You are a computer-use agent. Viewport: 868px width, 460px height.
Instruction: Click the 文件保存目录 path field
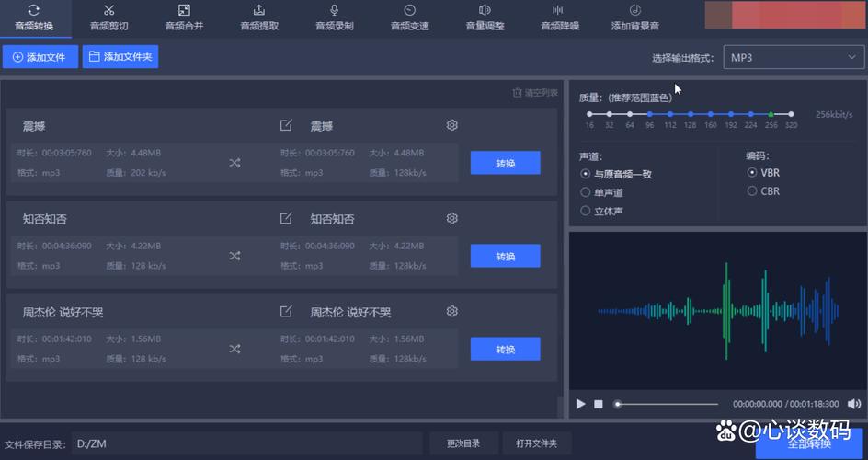247,443
